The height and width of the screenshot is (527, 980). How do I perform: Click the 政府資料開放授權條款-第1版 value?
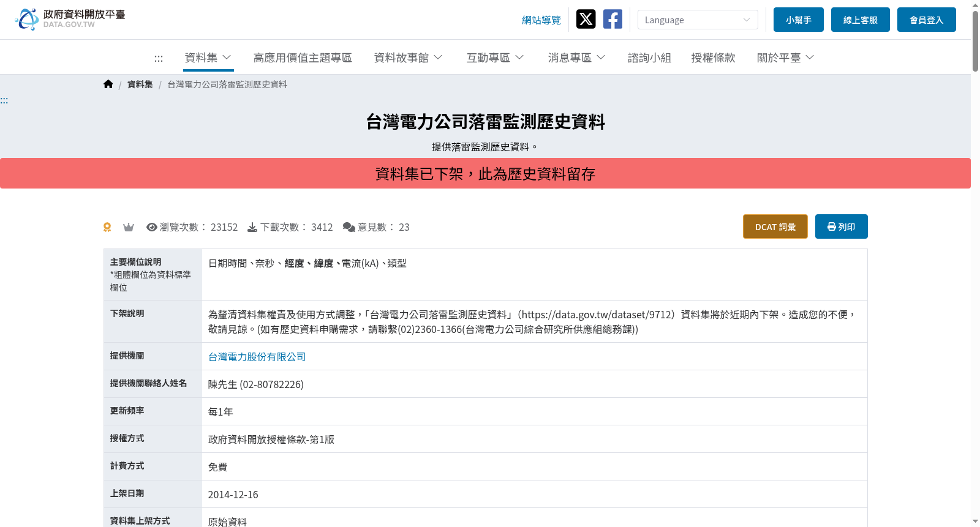tap(271, 439)
